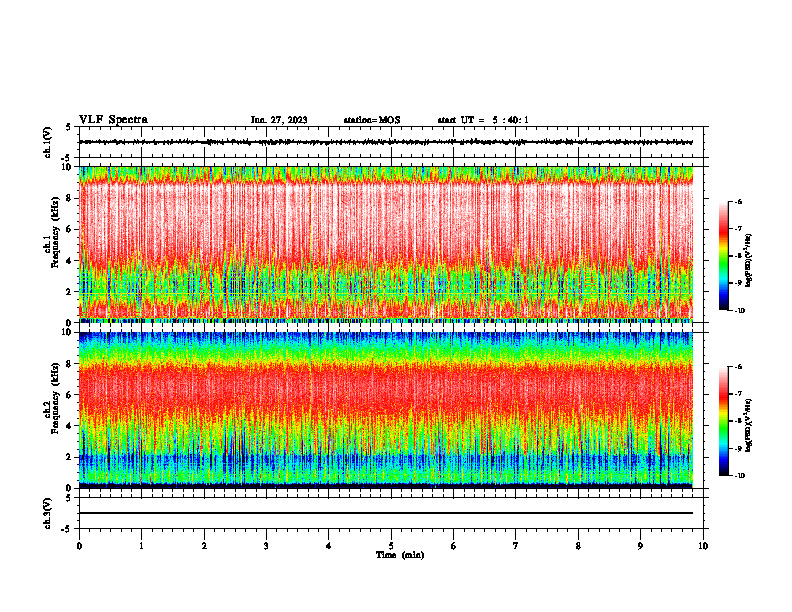792x612 pixels.
Task: Click the ch.2 spectrogram plot area
Action: pyautogui.click(x=385, y=410)
